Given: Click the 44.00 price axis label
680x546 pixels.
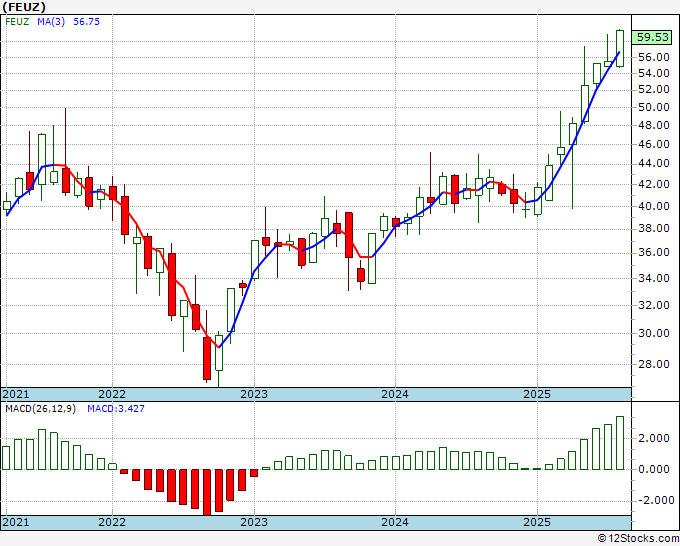Looking at the screenshot, I should tap(653, 163).
